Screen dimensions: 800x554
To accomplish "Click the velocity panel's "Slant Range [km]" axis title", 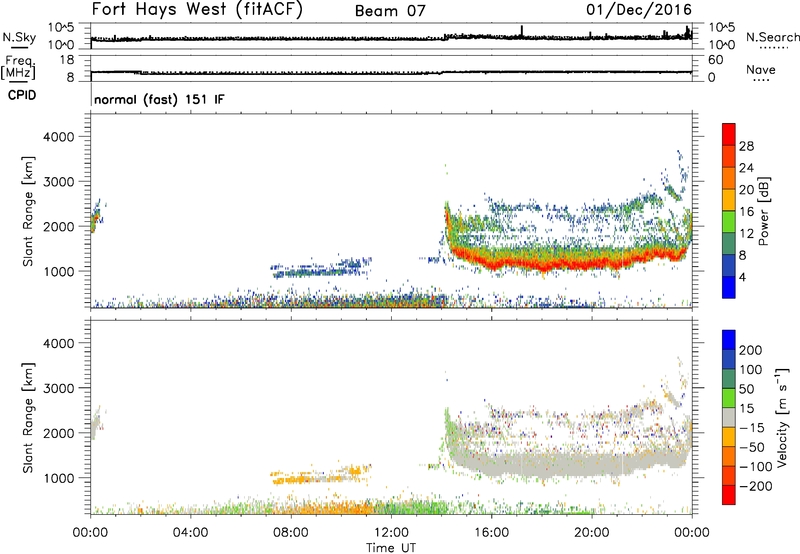I will click(x=28, y=417).
